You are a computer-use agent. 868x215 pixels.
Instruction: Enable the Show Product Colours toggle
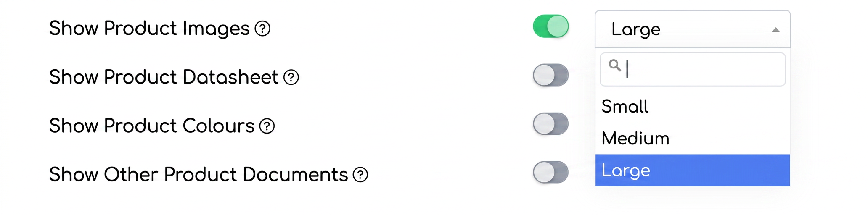coord(550,124)
